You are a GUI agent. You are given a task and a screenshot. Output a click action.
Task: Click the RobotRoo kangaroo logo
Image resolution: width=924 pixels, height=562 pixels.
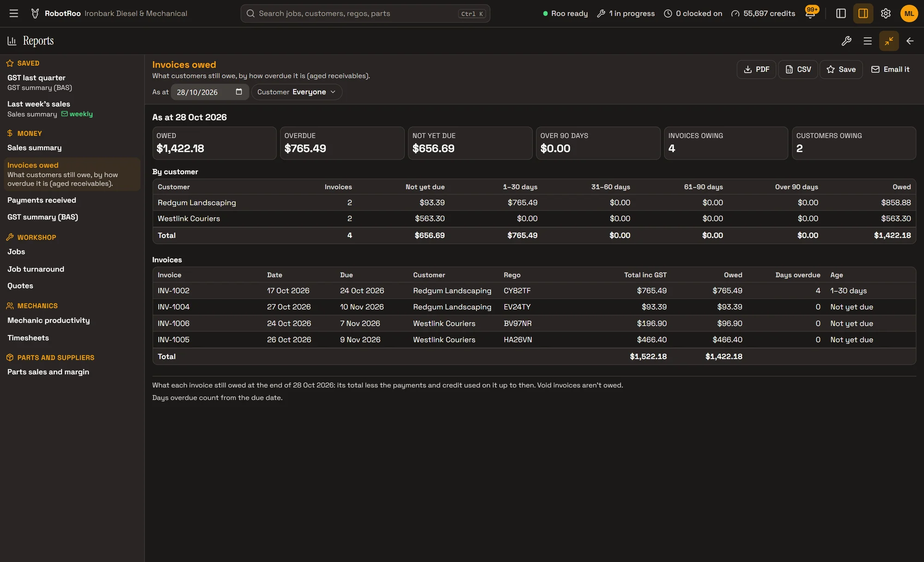pyautogui.click(x=35, y=13)
